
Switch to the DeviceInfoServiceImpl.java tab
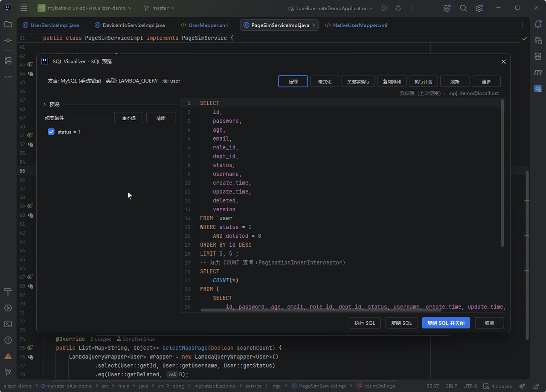coord(130,25)
